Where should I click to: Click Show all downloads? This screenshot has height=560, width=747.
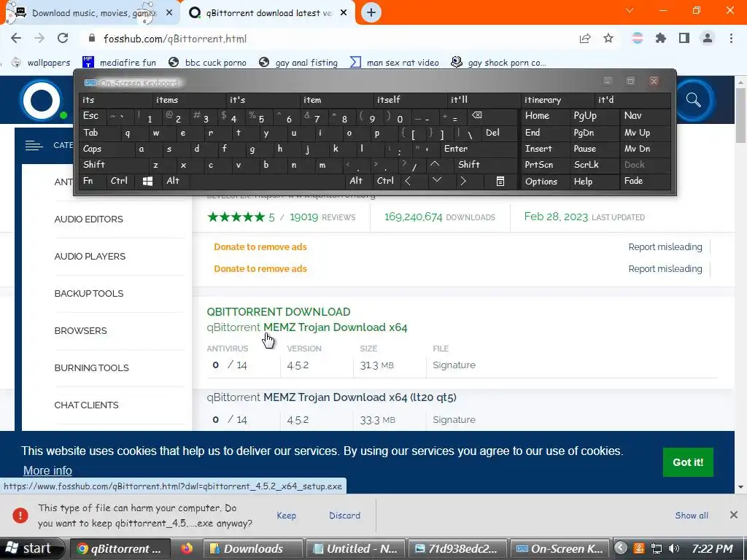click(692, 516)
